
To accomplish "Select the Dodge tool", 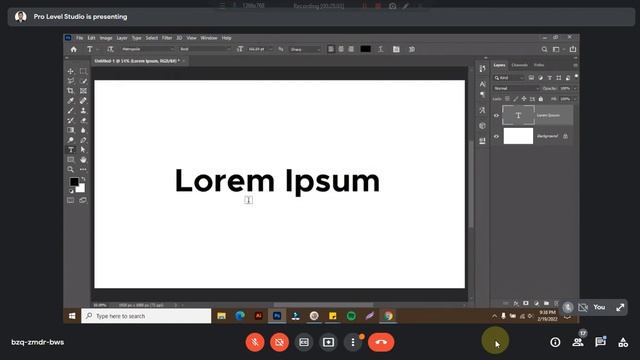I will (x=71, y=140).
